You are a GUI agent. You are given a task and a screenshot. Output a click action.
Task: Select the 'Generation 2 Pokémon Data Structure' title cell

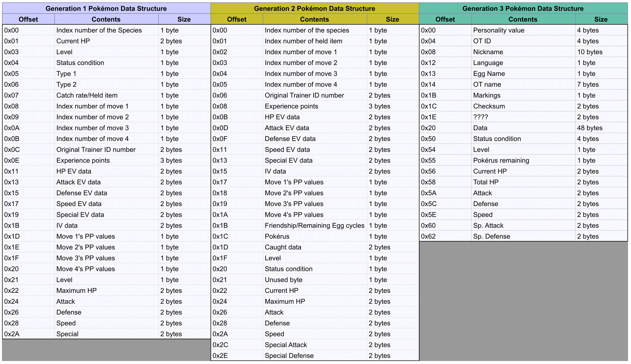tap(315, 8)
